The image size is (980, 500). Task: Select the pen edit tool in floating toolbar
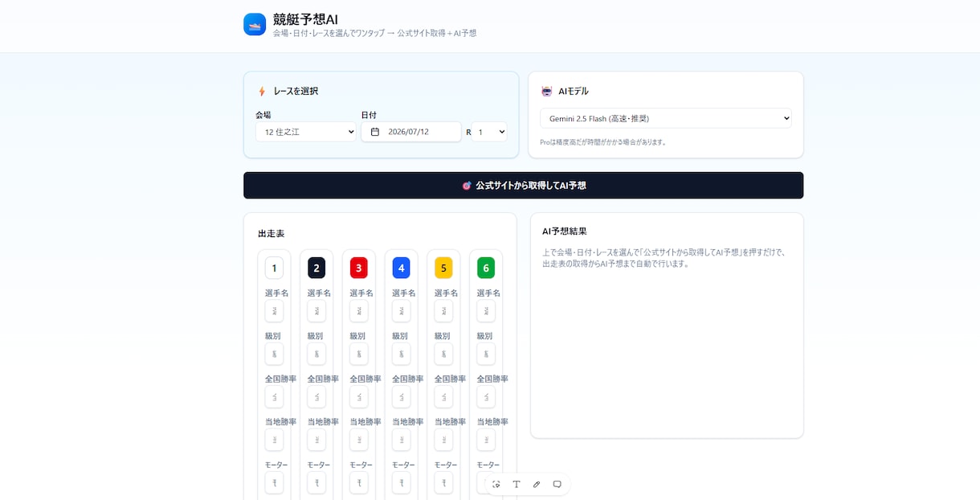point(537,484)
